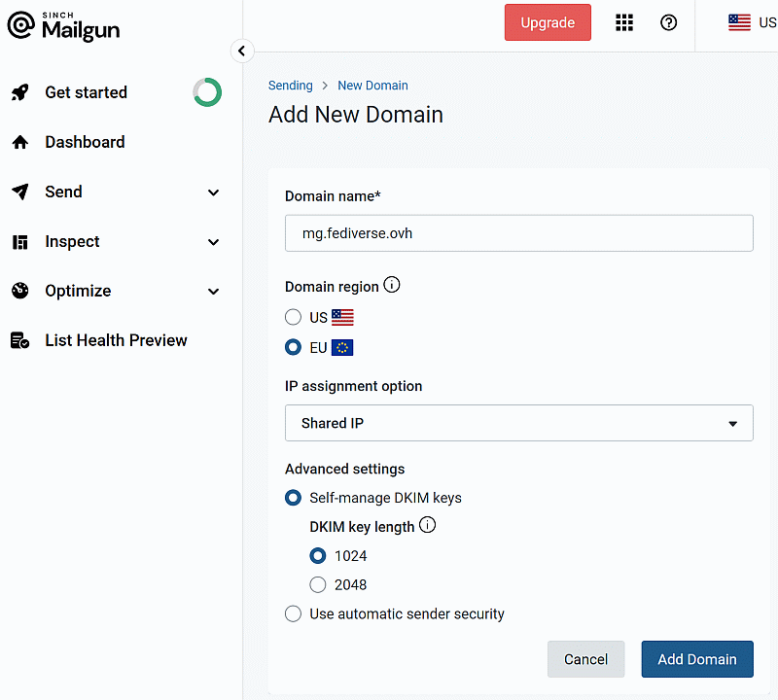Select the US domain region
This screenshot has width=778, height=700.
293,317
